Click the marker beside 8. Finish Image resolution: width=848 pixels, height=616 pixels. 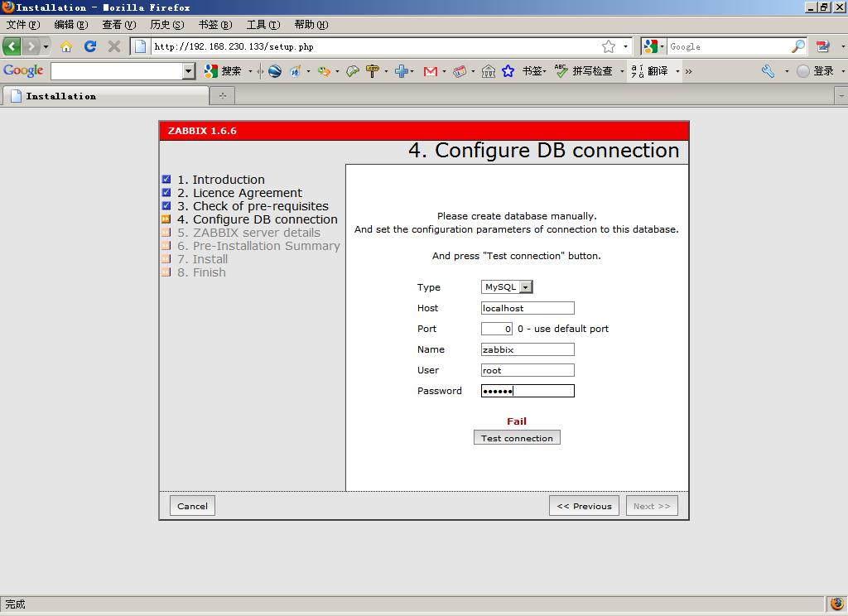click(166, 272)
